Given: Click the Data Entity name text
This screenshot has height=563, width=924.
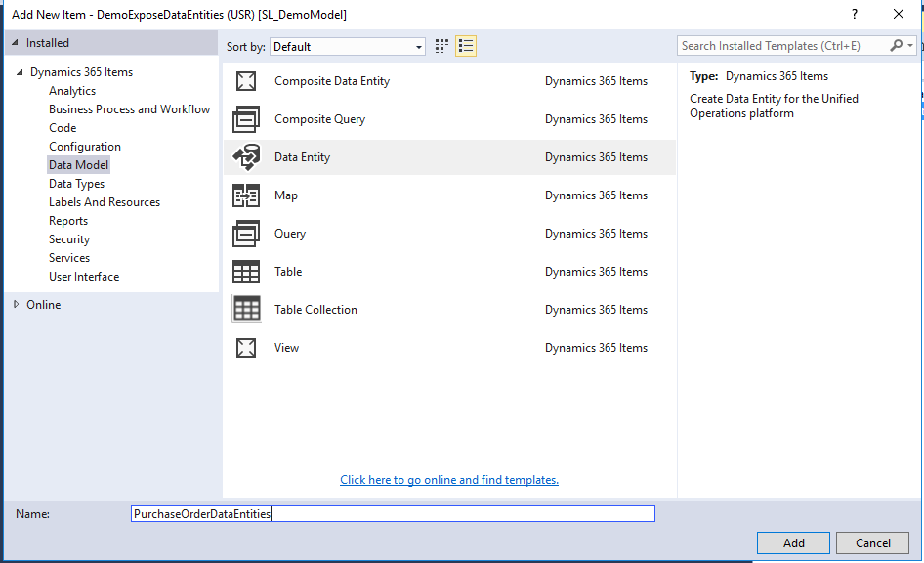Looking at the screenshot, I should click(302, 157).
